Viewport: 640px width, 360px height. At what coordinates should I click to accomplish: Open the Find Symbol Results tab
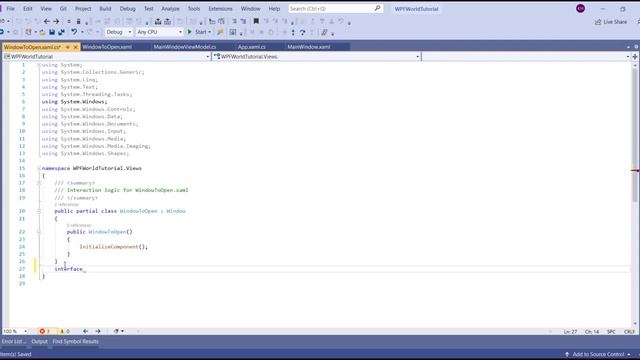(76, 342)
